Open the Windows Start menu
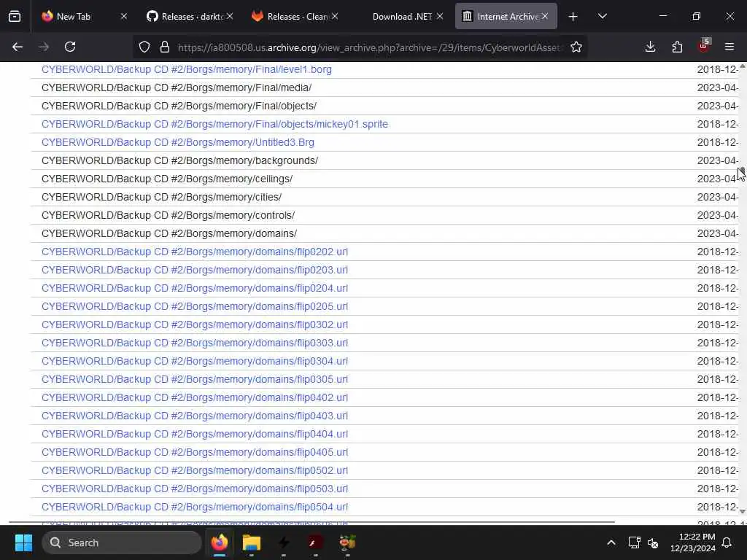The image size is (747, 560). click(x=23, y=542)
